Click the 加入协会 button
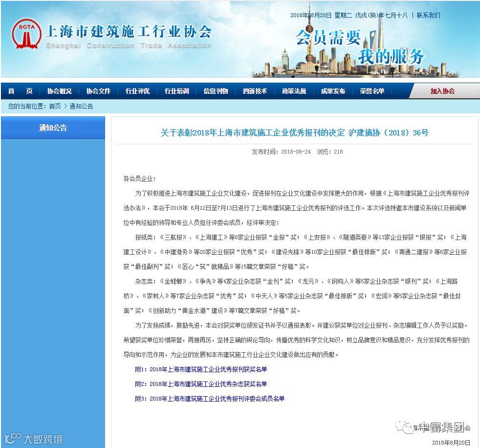Image resolution: width=480 pixels, height=448 pixels. point(442,91)
